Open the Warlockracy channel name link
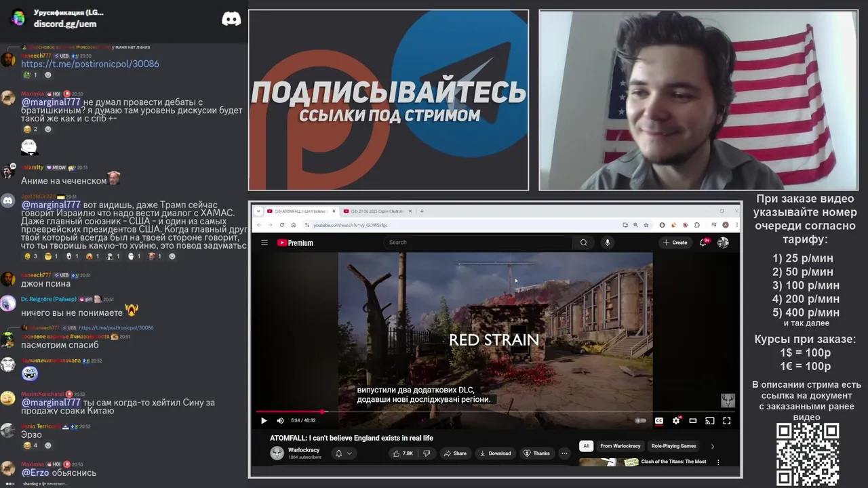Viewport: 868px width, 488px height. [x=304, y=450]
